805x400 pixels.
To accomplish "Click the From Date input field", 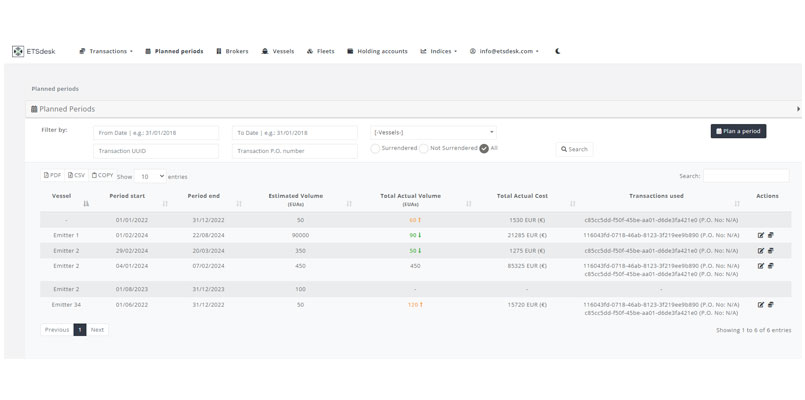I will pos(156,132).
